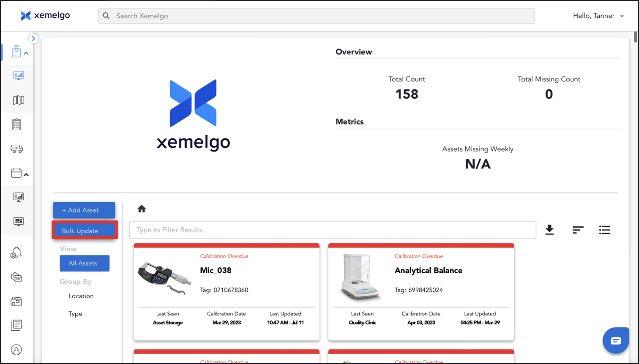This screenshot has width=639, height=364.
Task: Select the All Assets view
Action: 85,263
